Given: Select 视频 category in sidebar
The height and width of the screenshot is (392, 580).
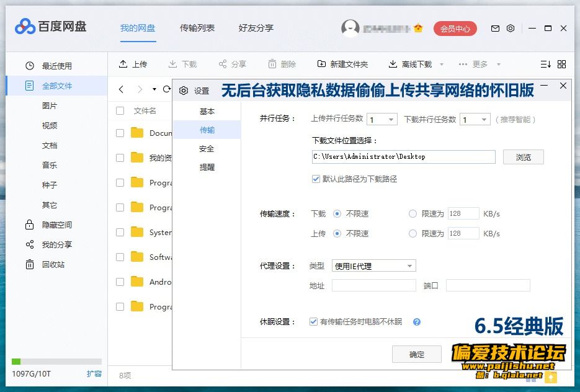Looking at the screenshot, I should [50, 125].
